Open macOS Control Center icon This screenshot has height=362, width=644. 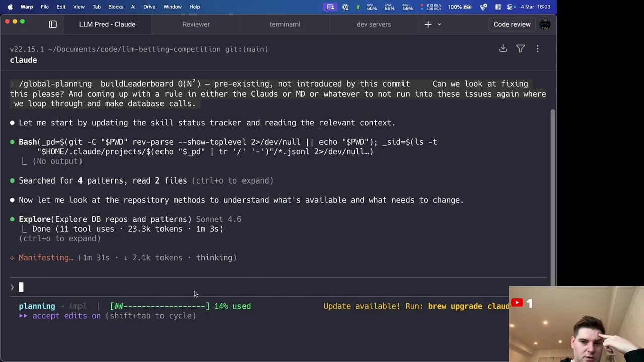click(510, 7)
